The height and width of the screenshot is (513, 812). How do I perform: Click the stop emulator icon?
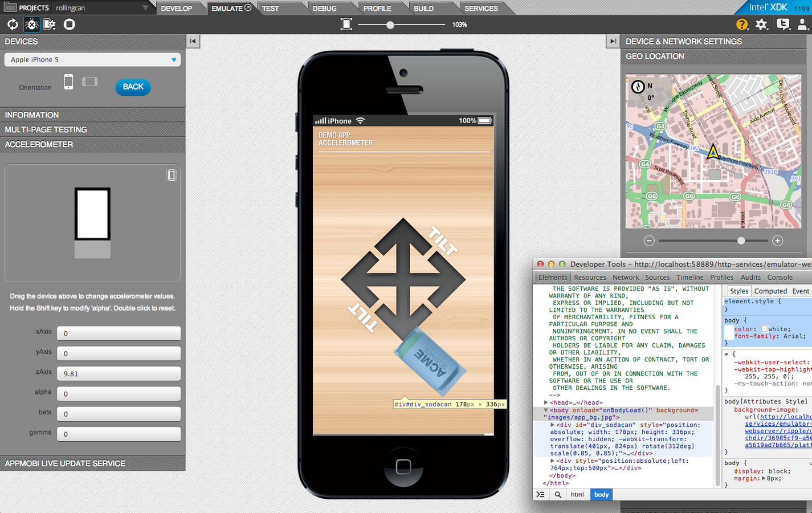(70, 24)
